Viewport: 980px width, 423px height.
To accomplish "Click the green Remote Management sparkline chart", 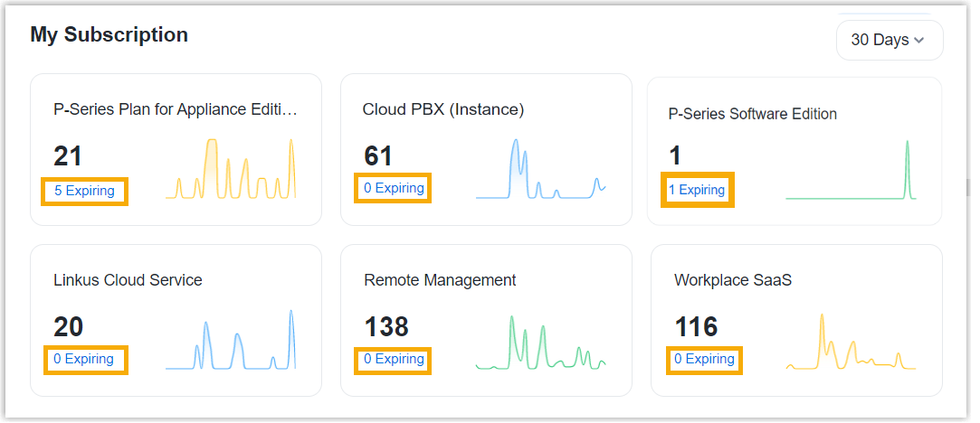I will [x=540, y=343].
